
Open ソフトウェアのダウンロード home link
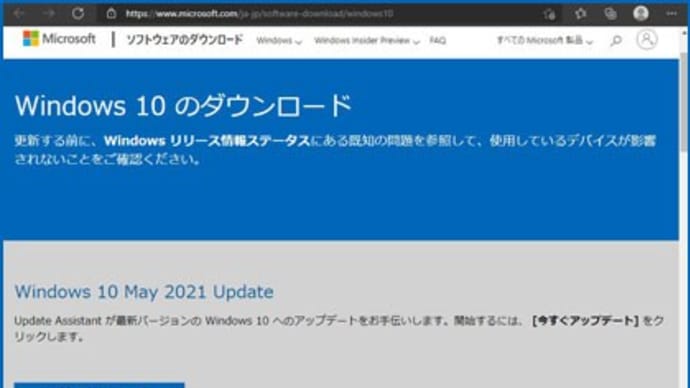[184, 40]
